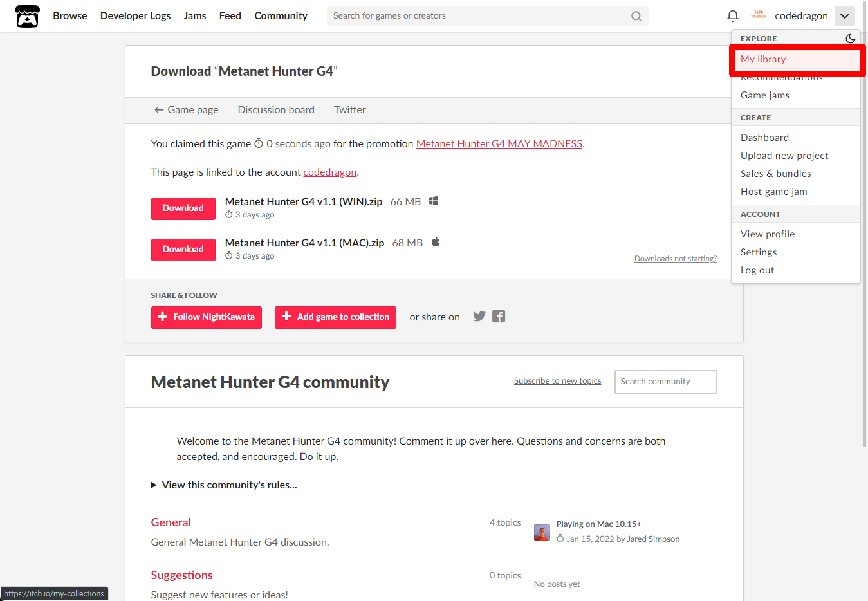868x601 pixels.
Task: Click the codedragon username in header
Action: (x=801, y=16)
